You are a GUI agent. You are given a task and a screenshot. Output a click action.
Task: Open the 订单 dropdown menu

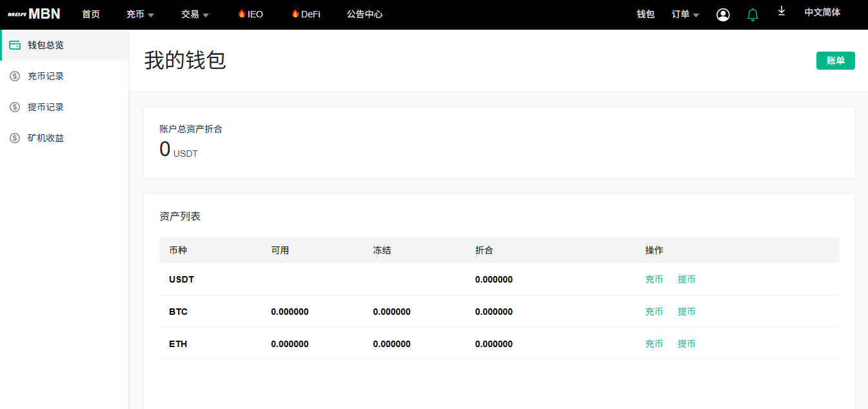(685, 14)
